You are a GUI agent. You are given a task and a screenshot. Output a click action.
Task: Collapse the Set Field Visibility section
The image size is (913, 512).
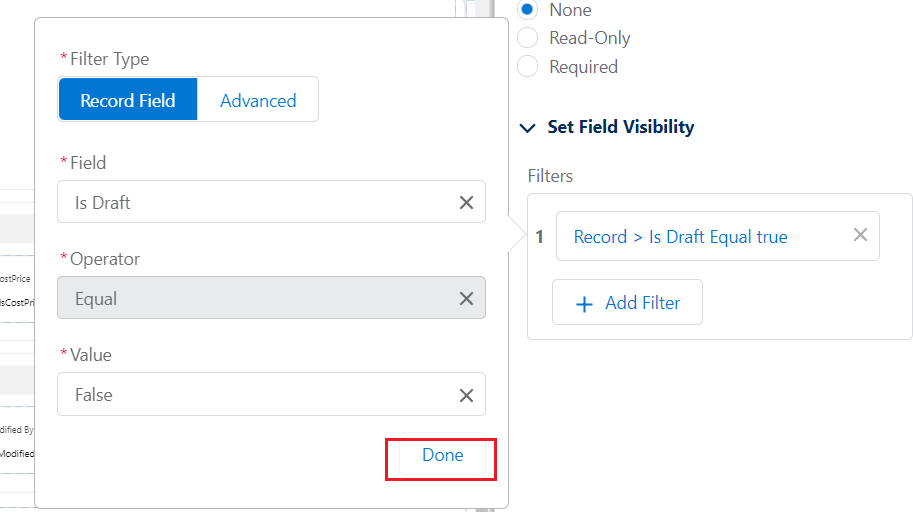[528, 128]
